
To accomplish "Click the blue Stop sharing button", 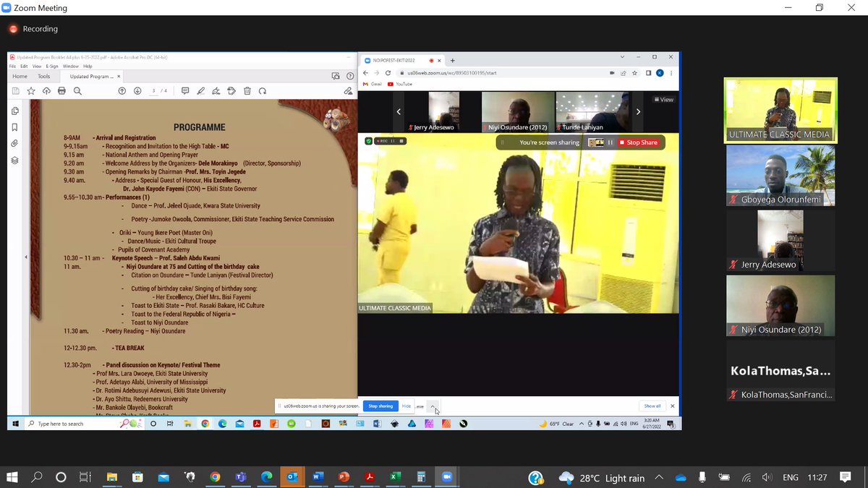I will click(380, 406).
